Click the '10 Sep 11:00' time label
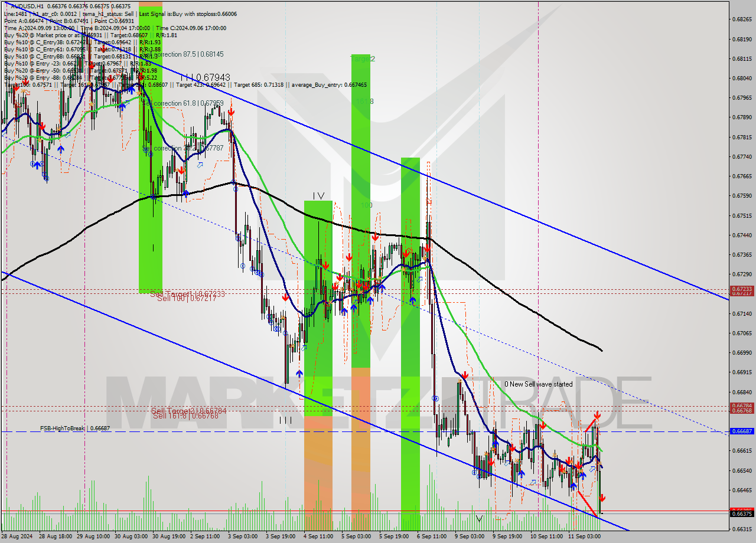The image size is (756, 543). tap(546, 537)
